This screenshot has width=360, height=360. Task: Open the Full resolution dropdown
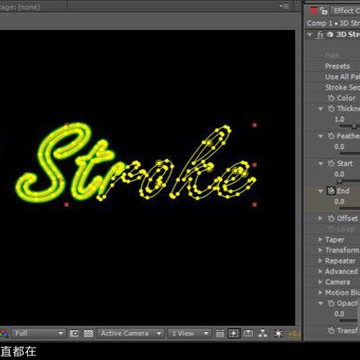39,333
